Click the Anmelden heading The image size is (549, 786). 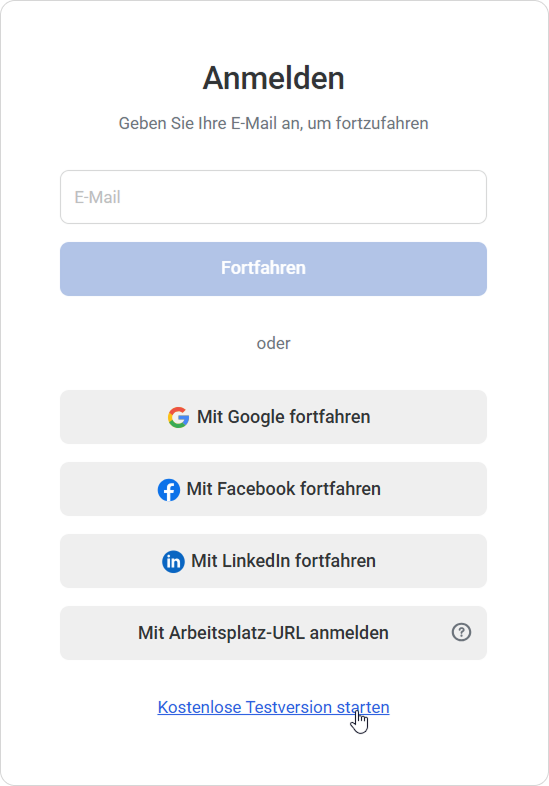click(273, 78)
